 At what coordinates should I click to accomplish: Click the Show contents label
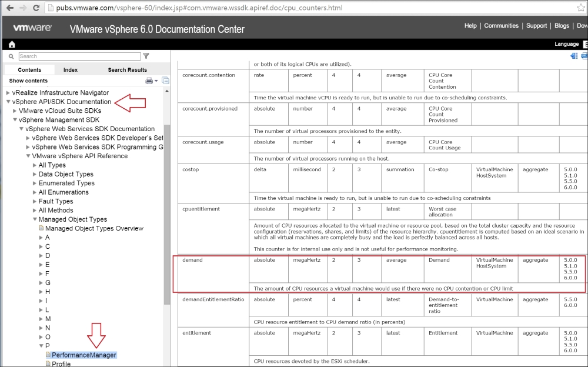click(28, 81)
